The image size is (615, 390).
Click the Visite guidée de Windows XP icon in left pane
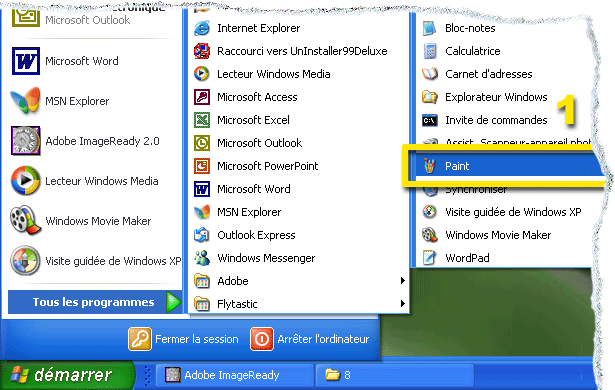click(x=26, y=261)
